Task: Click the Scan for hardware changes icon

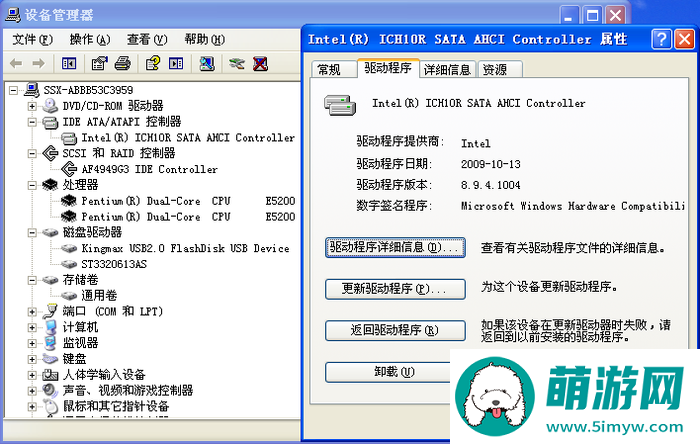Action: coord(207,63)
